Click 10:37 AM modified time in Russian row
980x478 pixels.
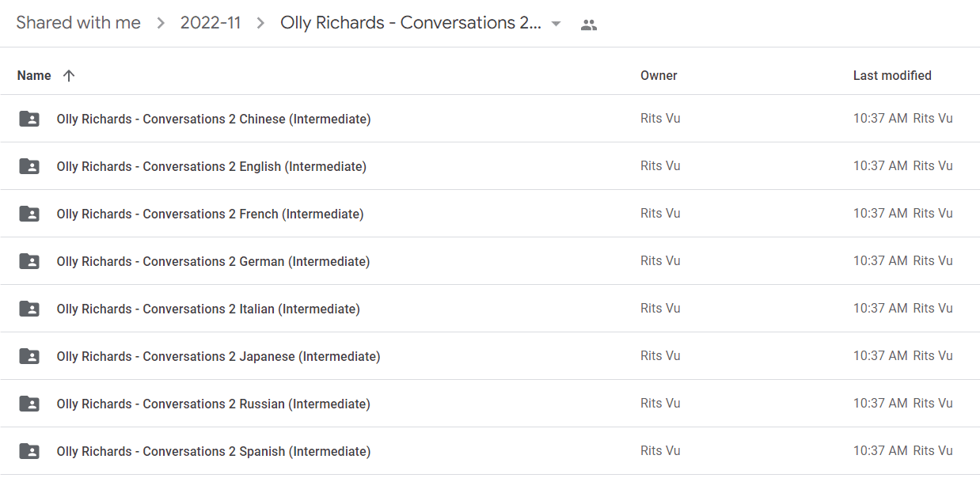point(880,404)
